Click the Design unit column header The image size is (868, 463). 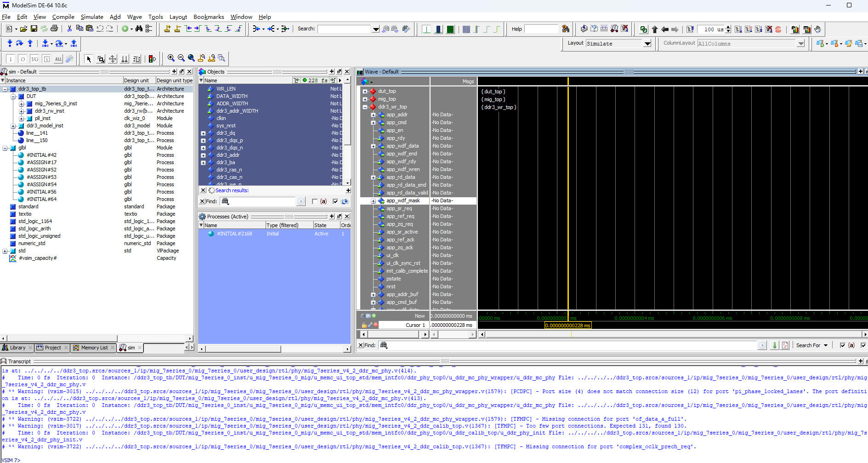coord(139,80)
